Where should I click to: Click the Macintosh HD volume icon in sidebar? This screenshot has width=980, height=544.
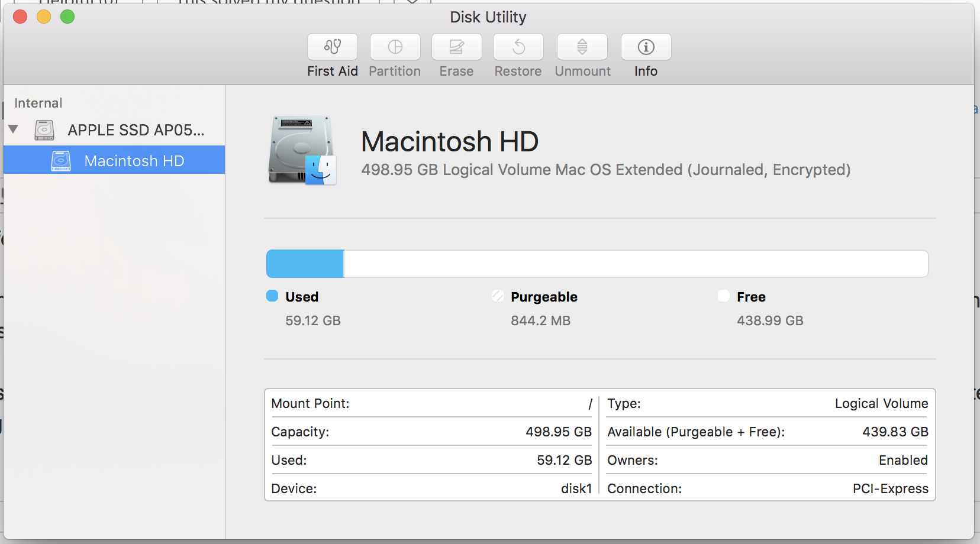[61, 161]
